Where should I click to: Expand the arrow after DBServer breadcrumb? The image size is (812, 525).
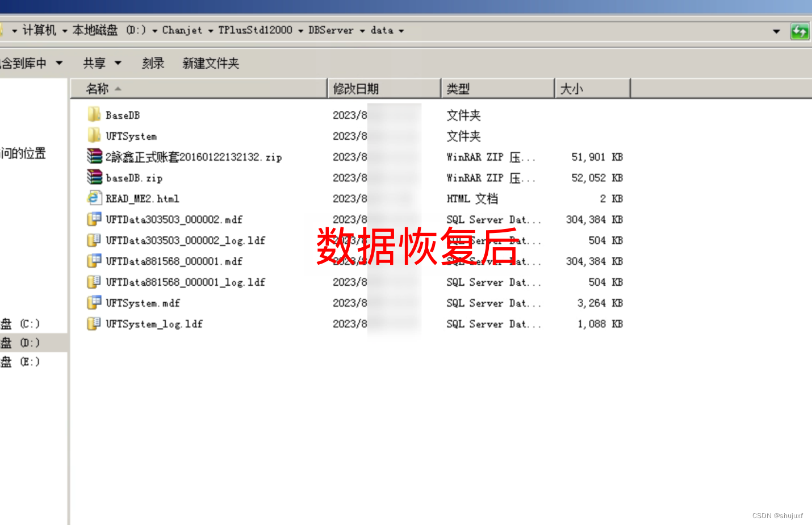pyautogui.click(x=362, y=31)
